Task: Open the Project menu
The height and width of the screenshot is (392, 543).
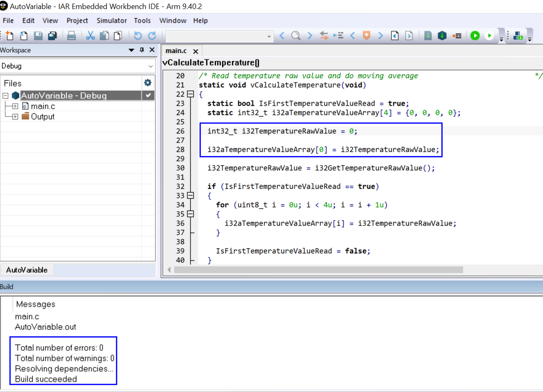Action: click(x=77, y=20)
